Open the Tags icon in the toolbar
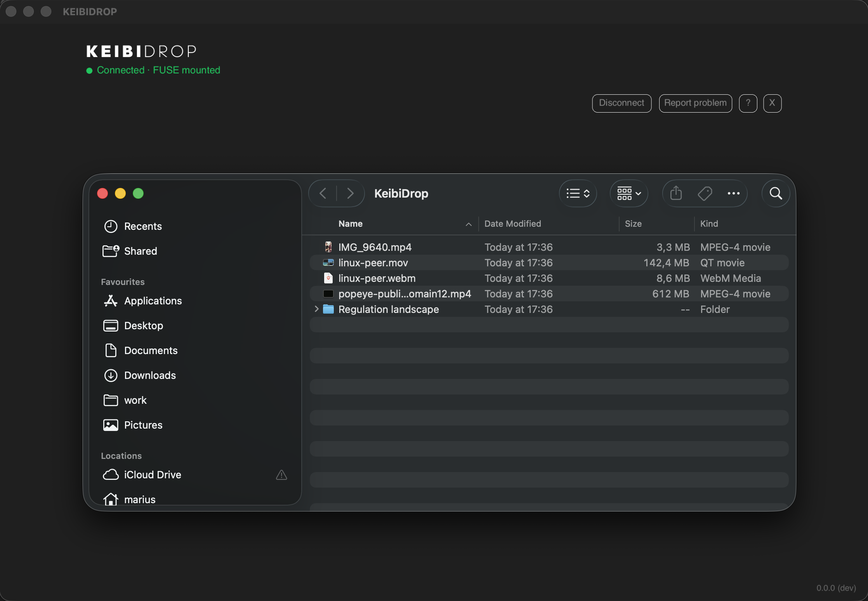 [705, 193]
